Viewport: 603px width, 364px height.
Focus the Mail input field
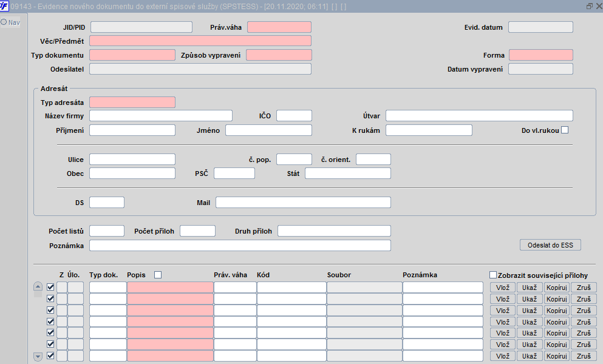(303, 202)
